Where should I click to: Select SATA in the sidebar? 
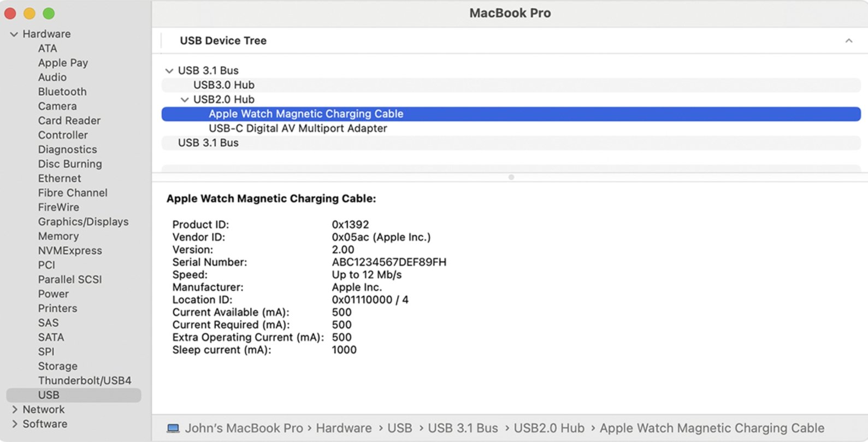[51, 337]
